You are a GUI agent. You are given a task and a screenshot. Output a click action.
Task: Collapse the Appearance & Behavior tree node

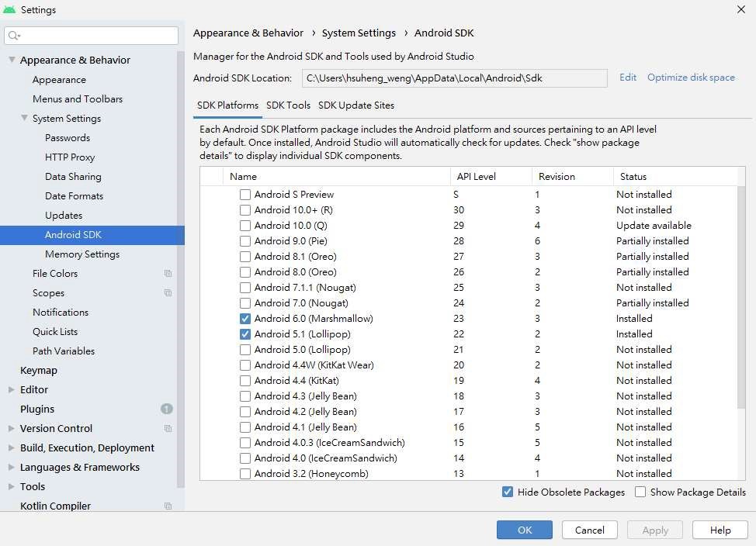coord(12,60)
